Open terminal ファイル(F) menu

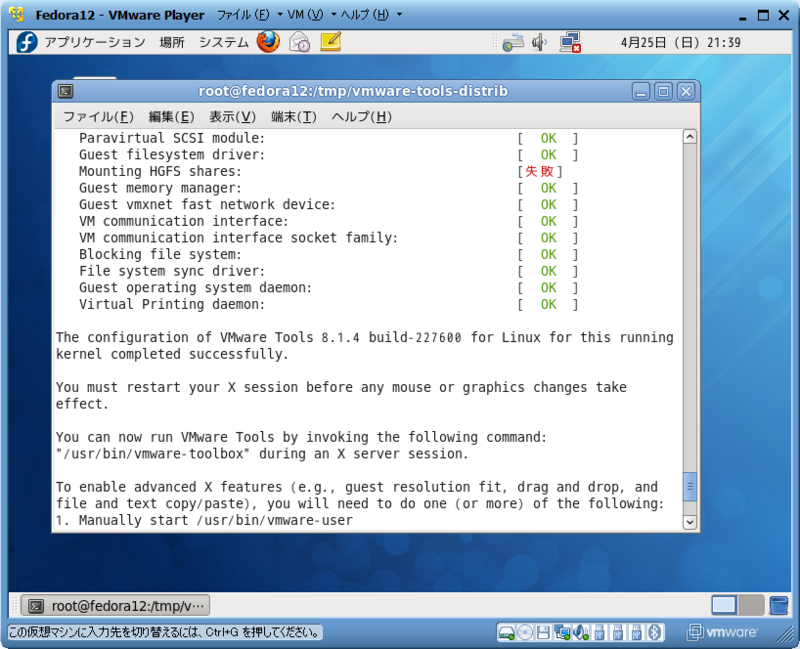click(x=98, y=117)
